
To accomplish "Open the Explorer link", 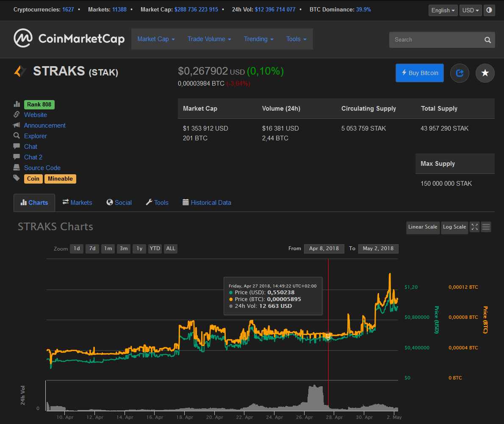I will coord(35,136).
